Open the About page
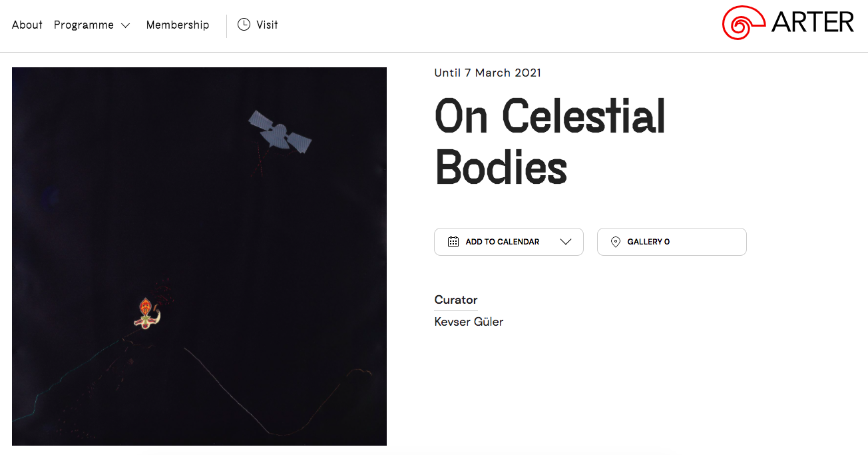Image resolution: width=868 pixels, height=455 pixels. click(27, 25)
